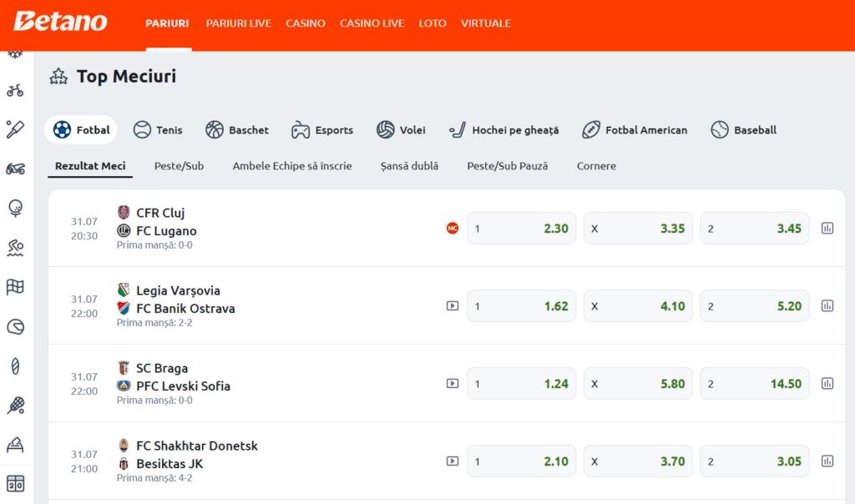Bet on CFR Cluj home win at 2.30
This screenshot has width=855, height=504.
point(521,229)
